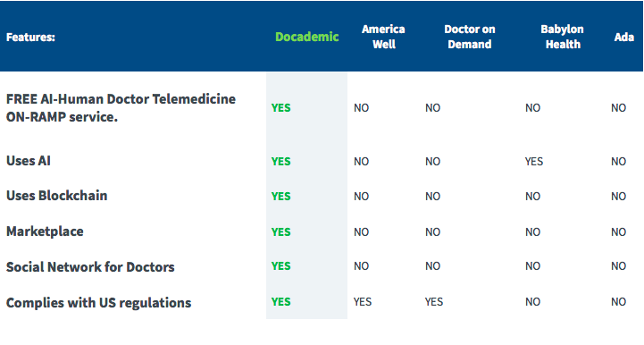Click the Docademic column header

(x=306, y=37)
